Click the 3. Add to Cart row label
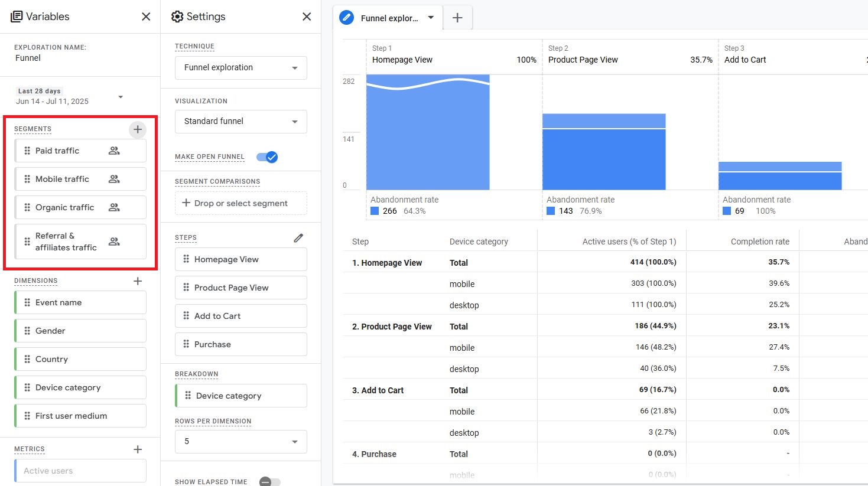The width and height of the screenshot is (868, 486). click(x=378, y=390)
